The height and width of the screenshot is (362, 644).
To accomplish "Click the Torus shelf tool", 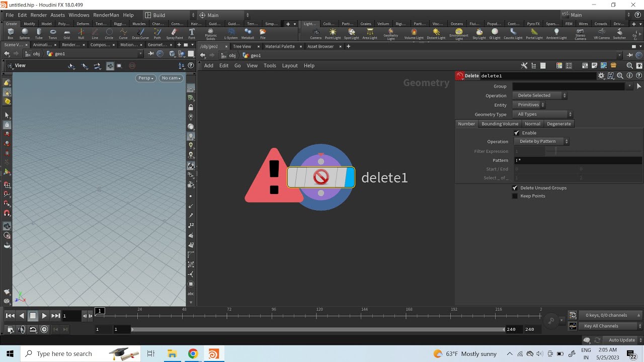I will (x=53, y=34).
